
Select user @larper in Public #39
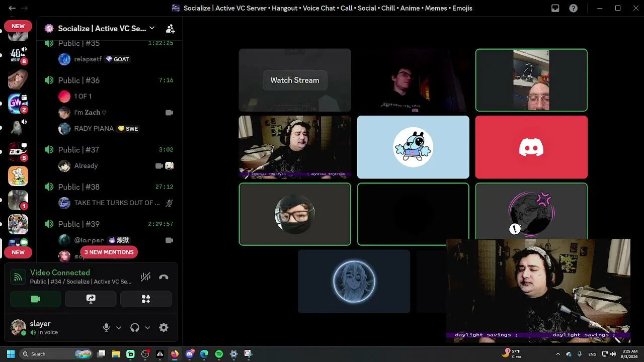116,240
